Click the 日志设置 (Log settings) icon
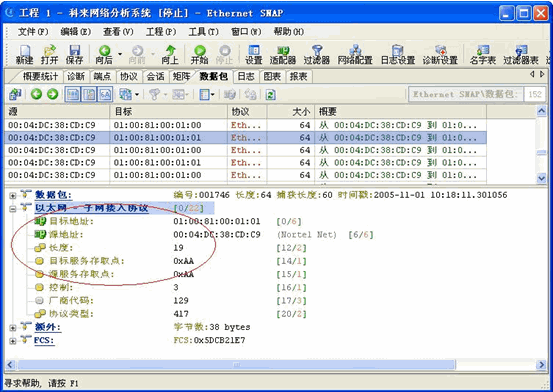The width and height of the screenshot is (553, 392). tap(398, 54)
